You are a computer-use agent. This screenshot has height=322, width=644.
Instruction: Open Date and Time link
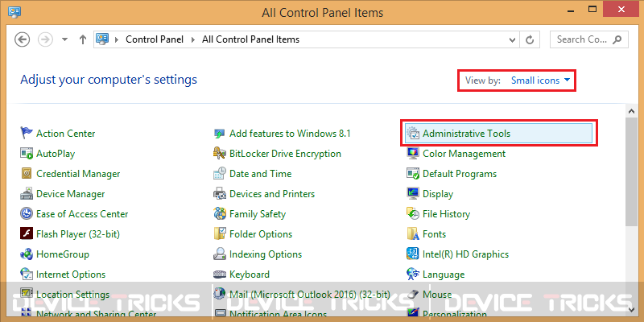260,173
